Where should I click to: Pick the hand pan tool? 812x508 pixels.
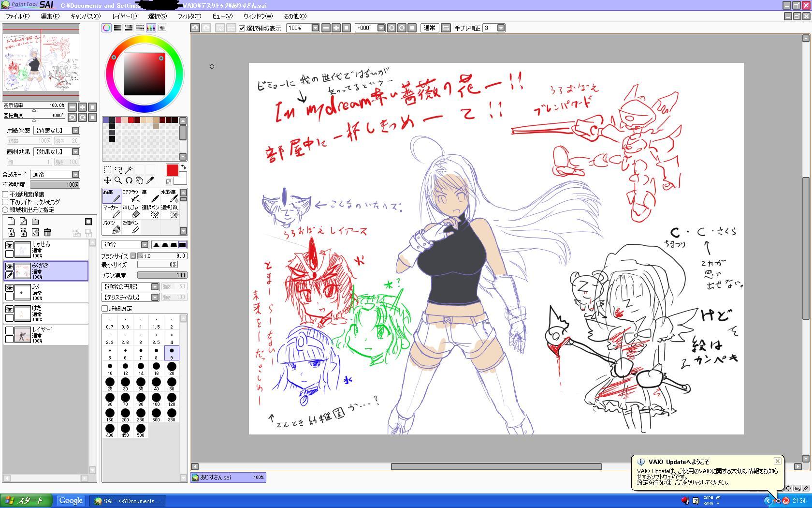click(x=140, y=180)
